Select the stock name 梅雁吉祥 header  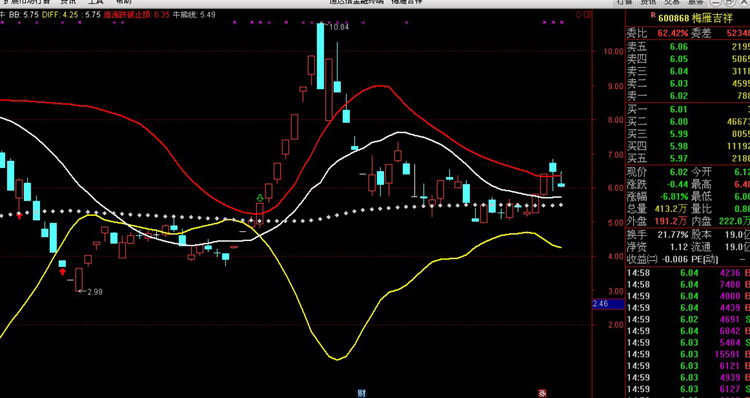(711, 18)
